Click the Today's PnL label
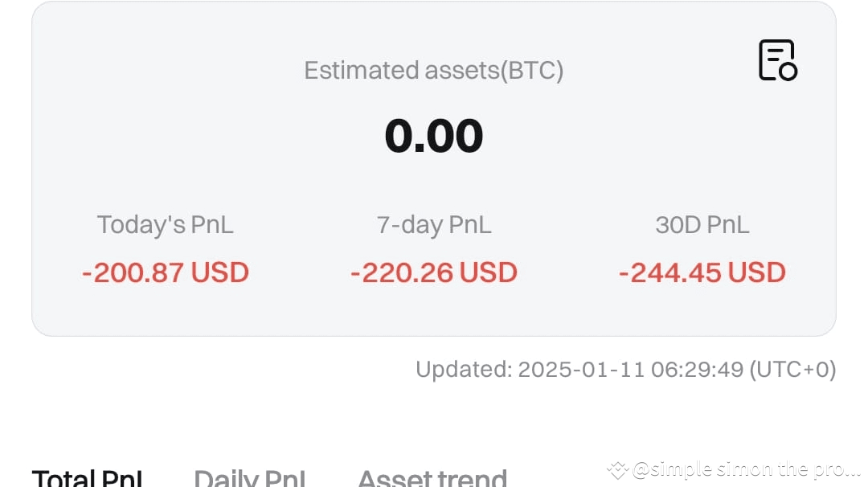The height and width of the screenshot is (487, 868). tap(165, 225)
